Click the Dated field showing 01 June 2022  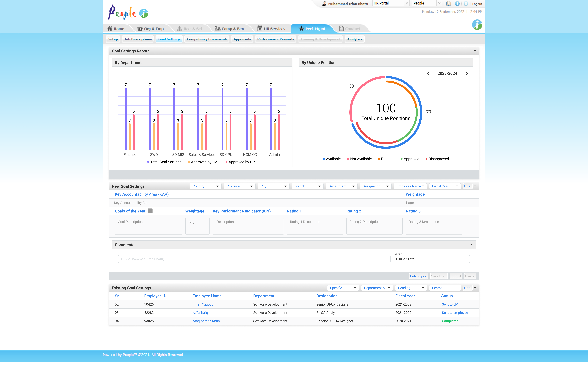tap(430, 259)
